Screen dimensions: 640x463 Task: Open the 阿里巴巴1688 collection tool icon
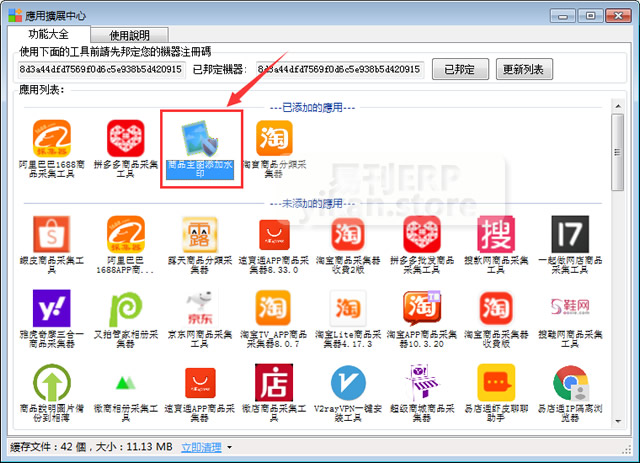[51, 139]
